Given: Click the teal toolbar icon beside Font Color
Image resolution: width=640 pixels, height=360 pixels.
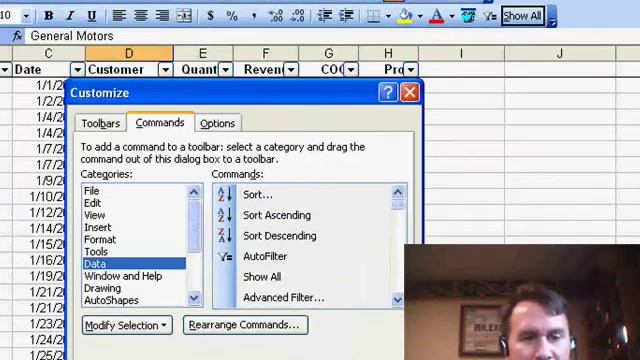Looking at the screenshot, I should point(468,16).
